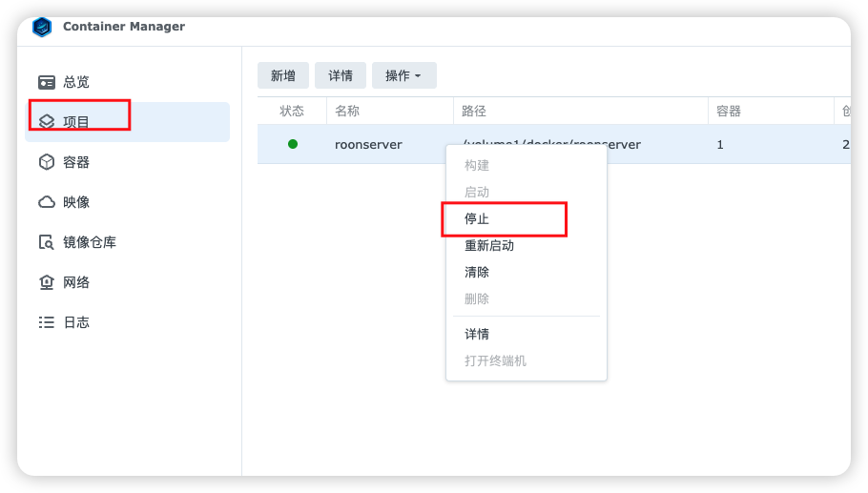Click the 容器 column header in table
868x493 pixels.
tap(729, 111)
